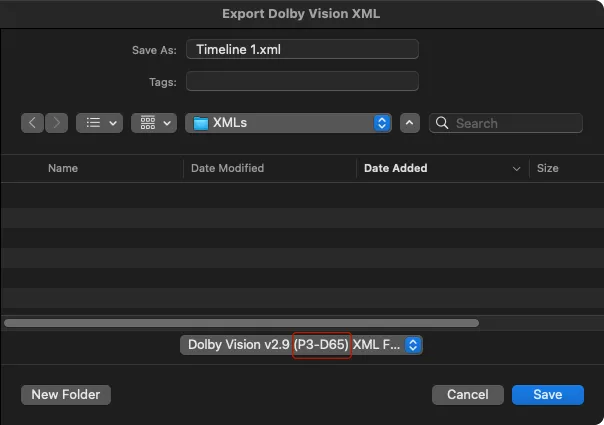
Task: Click the horizontal scrollbar in file list
Action: pos(242,323)
